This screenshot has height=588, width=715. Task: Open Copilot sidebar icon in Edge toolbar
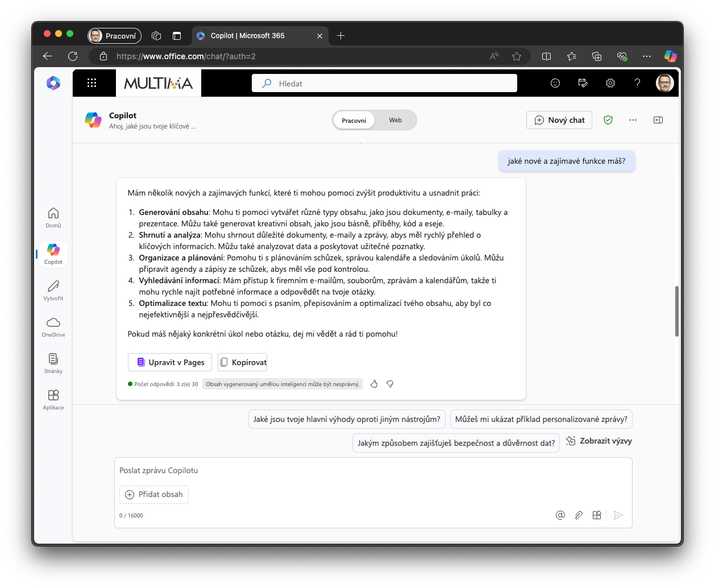point(671,56)
